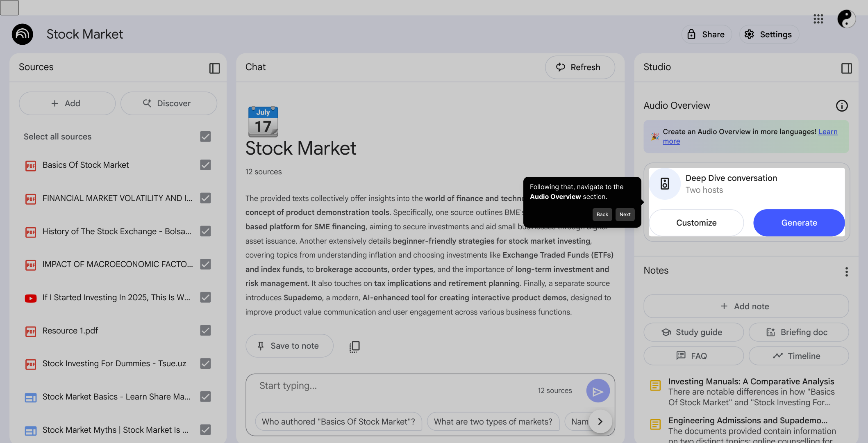Show more suggested questions arrow

pos(600,421)
